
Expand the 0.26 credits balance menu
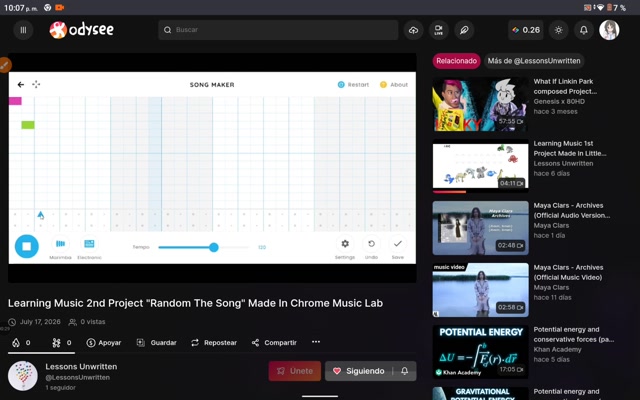pyautogui.click(x=526, y=30)
